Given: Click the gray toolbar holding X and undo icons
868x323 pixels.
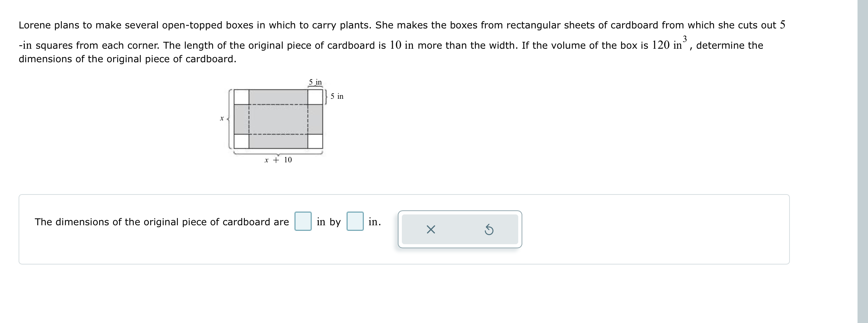Looking at the screenshot, I should [460, 230].
